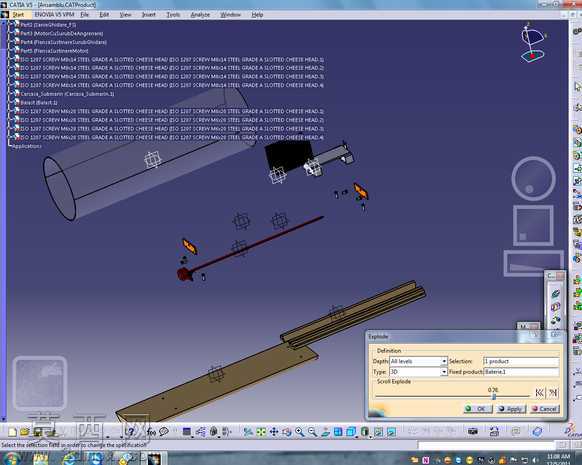This screenshot has height=465, width=582.
Task: Open the Insert menu
Action: point(148,14)
